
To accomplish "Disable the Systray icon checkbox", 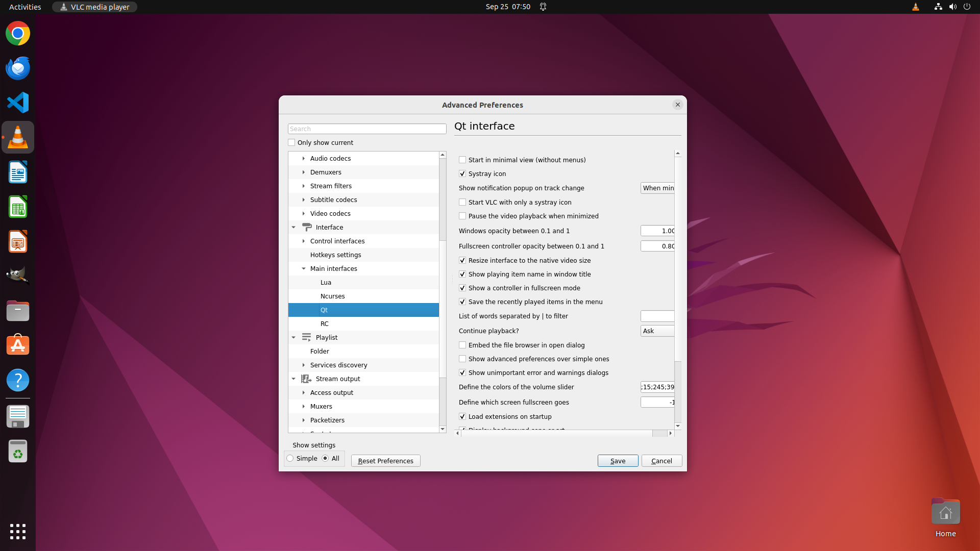I will point(462,173).
